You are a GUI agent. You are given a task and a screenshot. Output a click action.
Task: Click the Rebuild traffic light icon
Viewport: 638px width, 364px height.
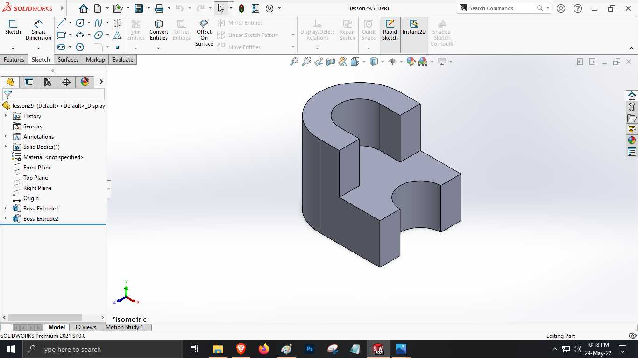point(241,8)
